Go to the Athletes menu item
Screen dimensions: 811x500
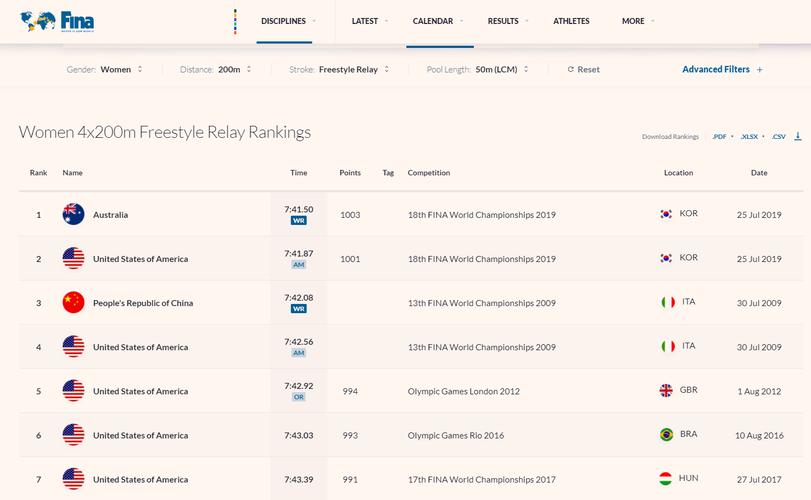[571, 21]
